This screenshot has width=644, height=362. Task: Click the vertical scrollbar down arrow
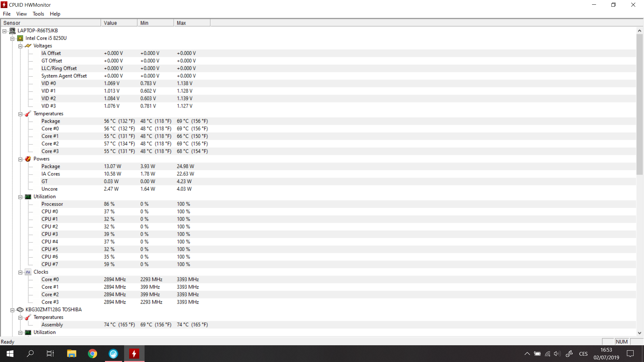(x=639, y=333)
